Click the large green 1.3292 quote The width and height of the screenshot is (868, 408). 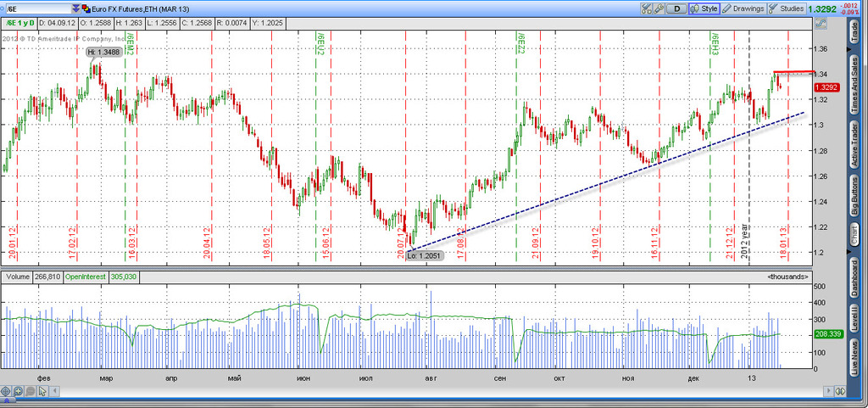822,8
